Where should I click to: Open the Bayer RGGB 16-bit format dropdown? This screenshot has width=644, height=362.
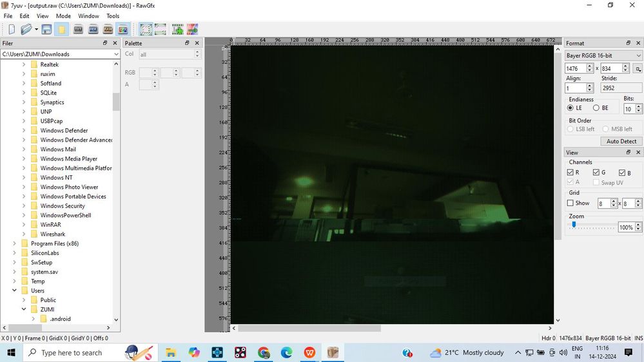pos(603,55)
